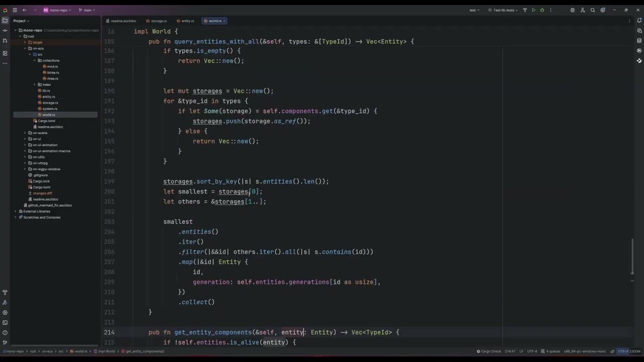Open the main git branch dropdown
This screenshot has width=644, height=362.
click(87, 10)
